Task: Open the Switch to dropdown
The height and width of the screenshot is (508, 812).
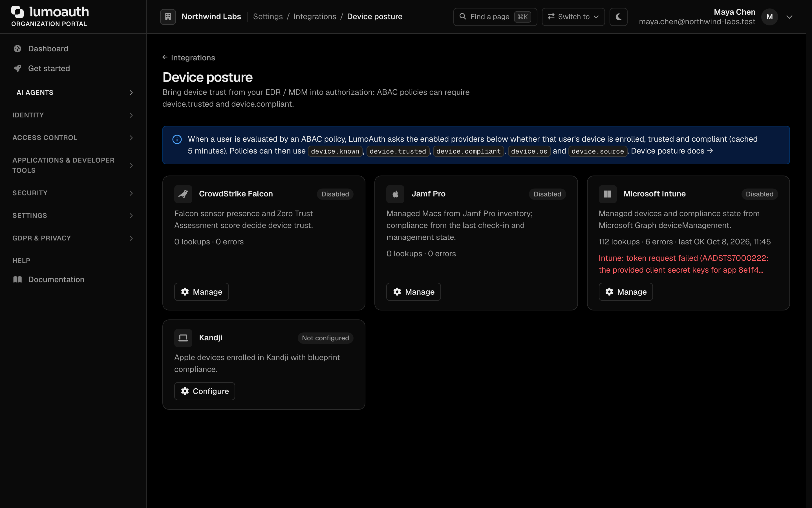Action: (573, 16)
